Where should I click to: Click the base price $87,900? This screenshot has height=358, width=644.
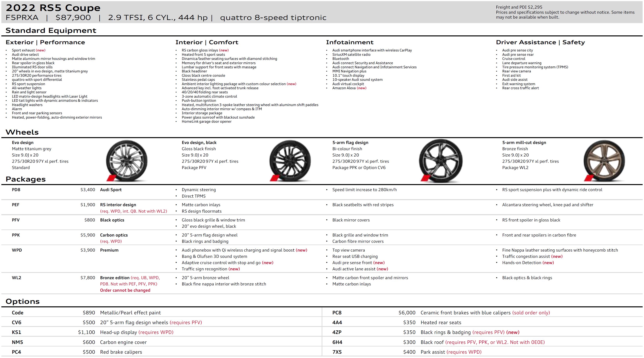coord(73,17)
